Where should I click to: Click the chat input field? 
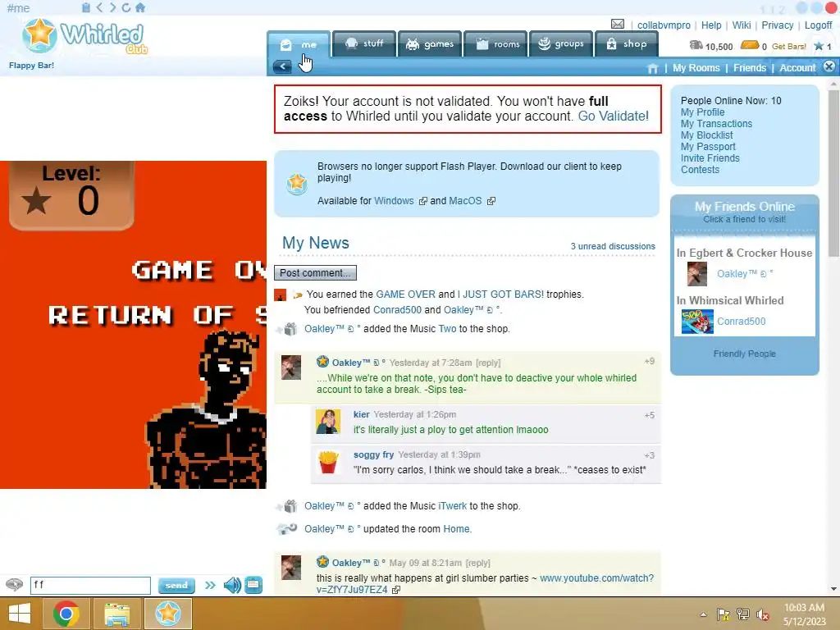point(90,585)
